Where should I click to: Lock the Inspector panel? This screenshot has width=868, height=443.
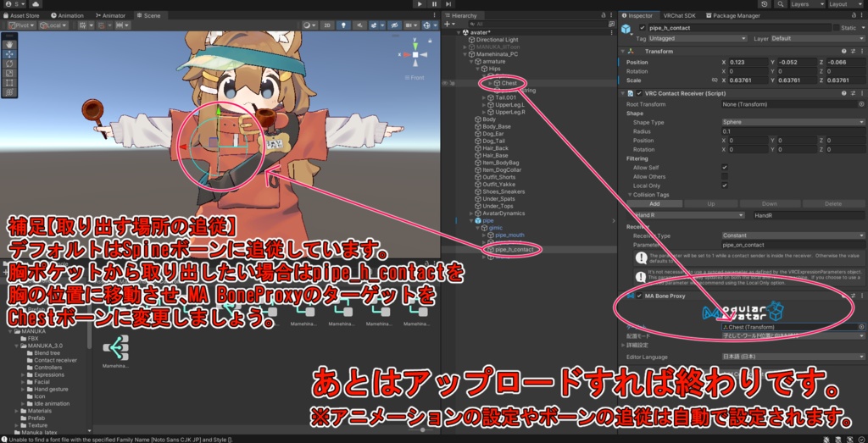tap(854, 15)
